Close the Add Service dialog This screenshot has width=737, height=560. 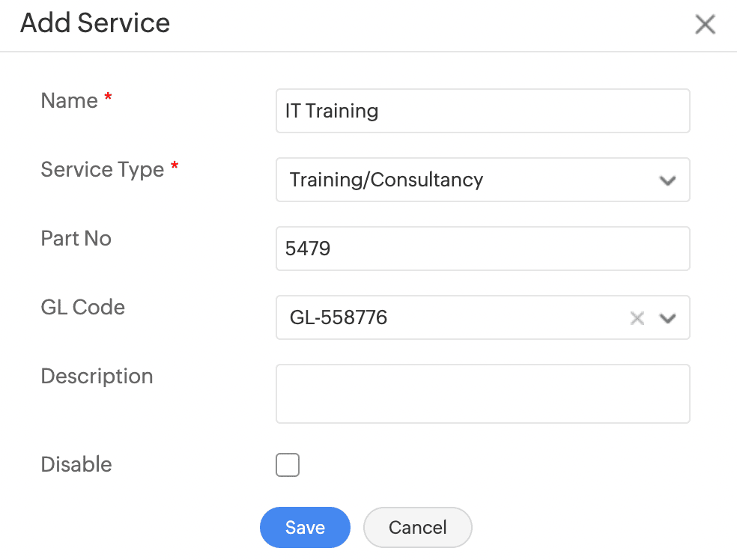(705, 25)
